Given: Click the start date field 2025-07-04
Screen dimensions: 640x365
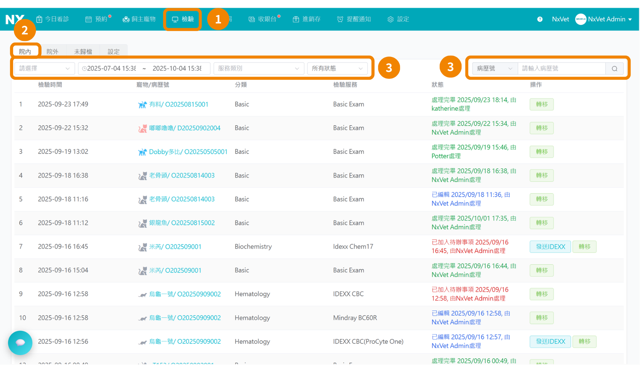Looking at the screenshot, I should (x=111, y=68).
